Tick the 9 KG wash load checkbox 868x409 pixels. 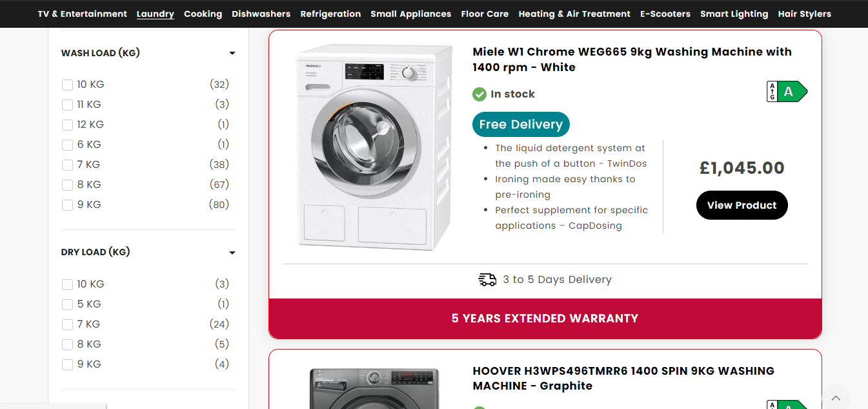pos(67,205)
